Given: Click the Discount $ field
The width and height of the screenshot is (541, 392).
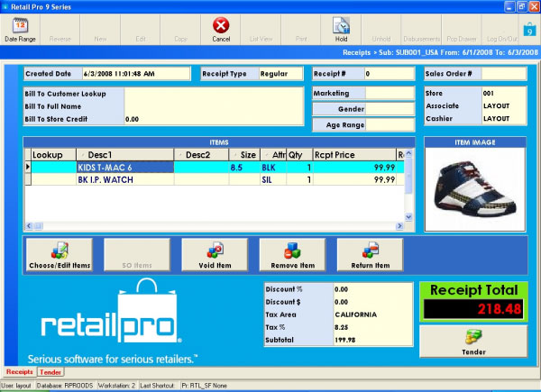Looking at the screenshot, I should click(372, 302).
